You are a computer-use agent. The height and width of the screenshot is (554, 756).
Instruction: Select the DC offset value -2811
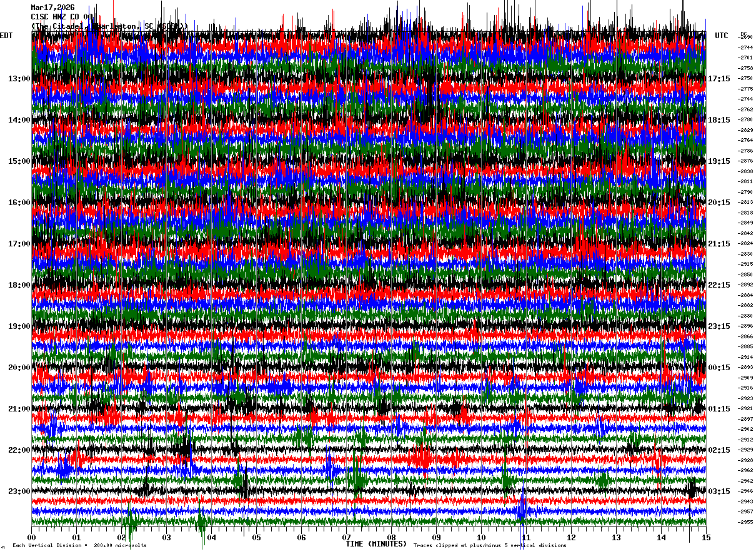(x=746, y=182)
